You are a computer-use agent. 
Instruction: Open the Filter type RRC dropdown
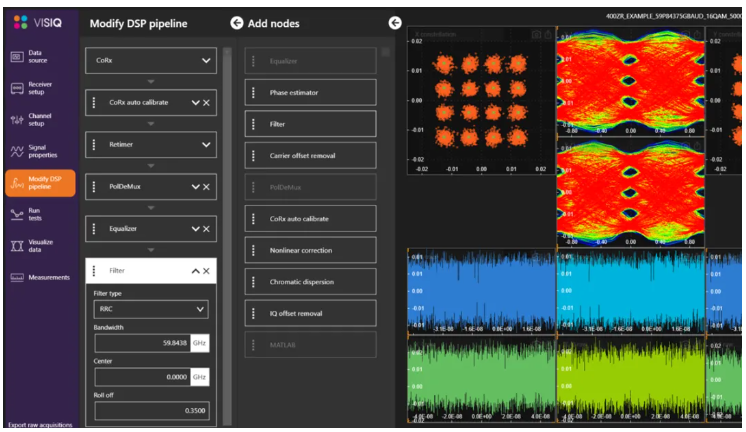click(151, 309)
